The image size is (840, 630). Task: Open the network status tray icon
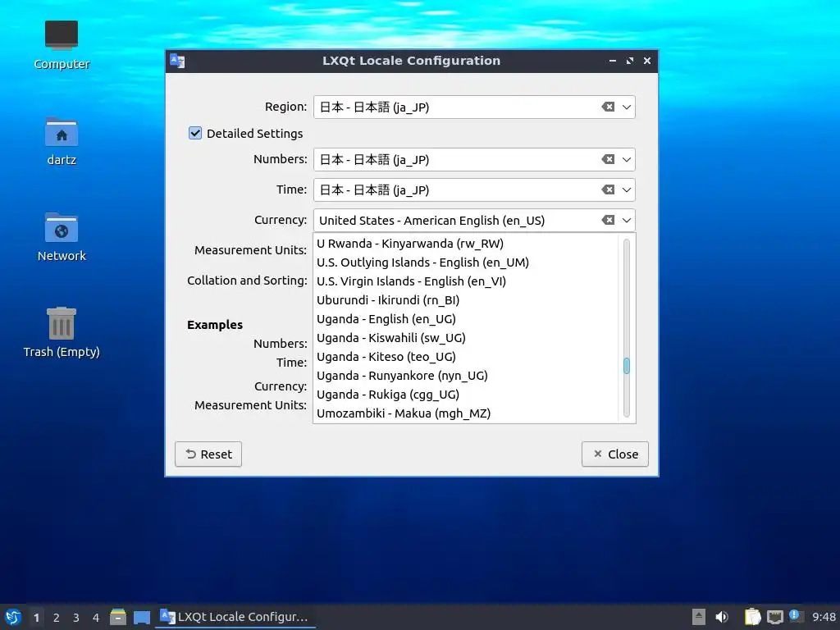point(774,617)
